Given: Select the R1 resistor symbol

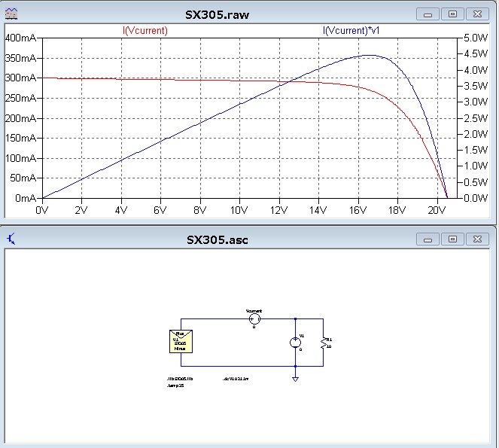Looking at the screenshot, I should point(324,343).
